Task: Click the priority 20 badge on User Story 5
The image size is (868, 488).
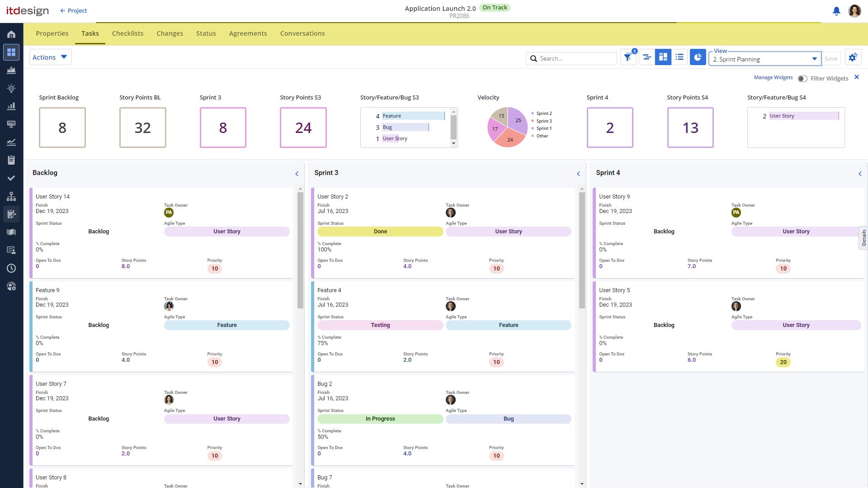Action: (x=783, y=362)
